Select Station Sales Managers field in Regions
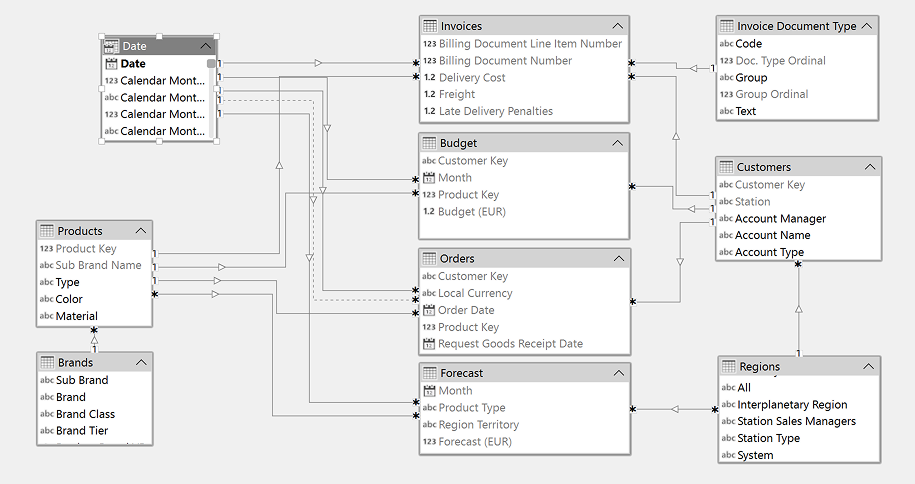Screen dimensions: 915x484 (799, 421)
